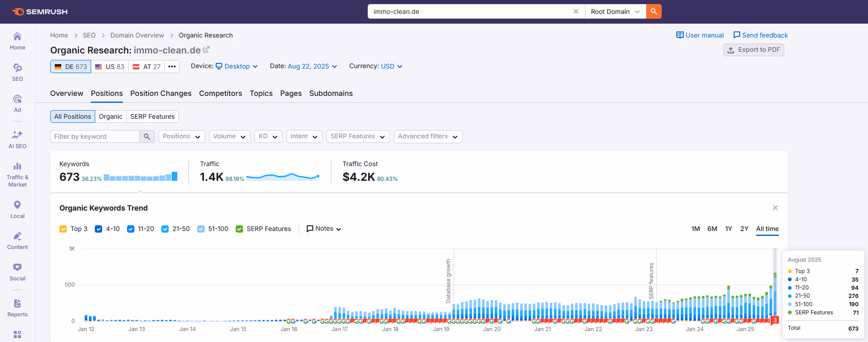Click the SEO breadcrumb link
868x342 pixels.
(x=89, y=35)
